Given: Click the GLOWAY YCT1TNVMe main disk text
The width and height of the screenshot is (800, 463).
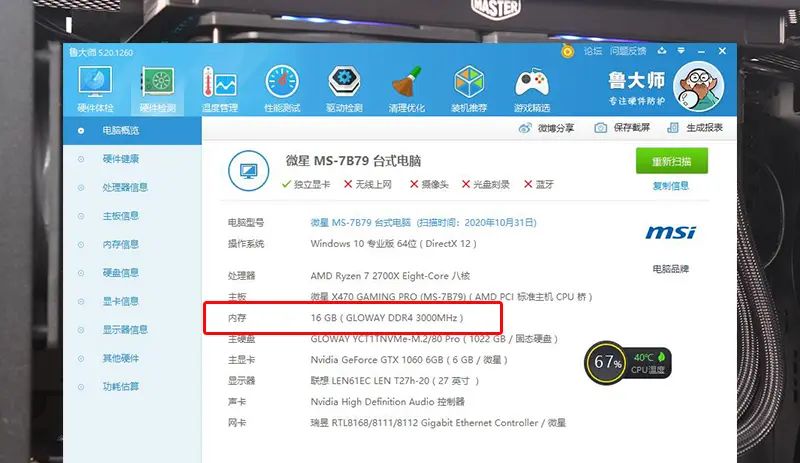Looking at the screenshot, I should coord(434,338).
